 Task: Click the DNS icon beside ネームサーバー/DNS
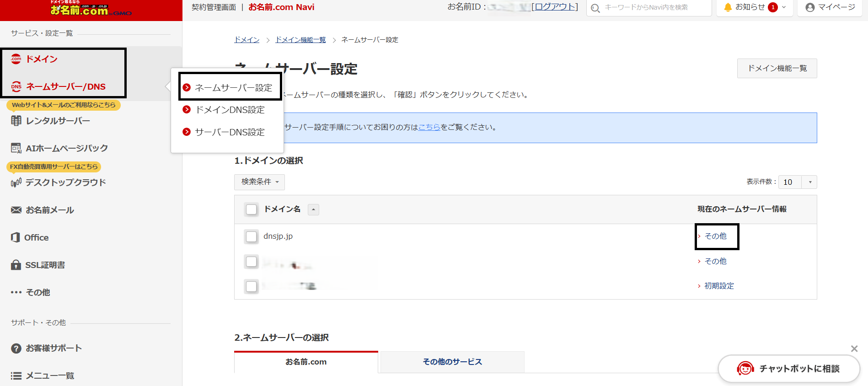(16, 86)
